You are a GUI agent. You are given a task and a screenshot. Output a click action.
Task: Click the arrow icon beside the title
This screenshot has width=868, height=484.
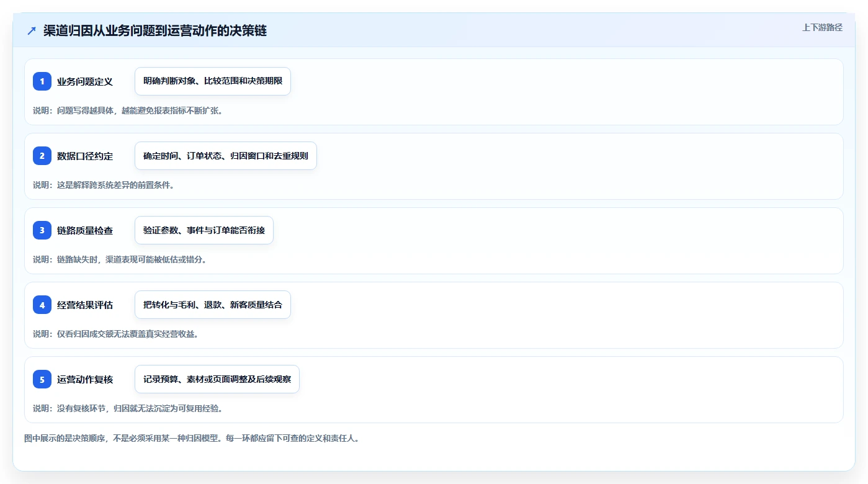[x=32, y=30]
